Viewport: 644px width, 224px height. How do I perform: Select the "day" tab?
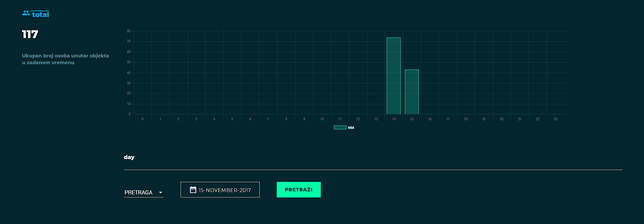coord(129,157)
